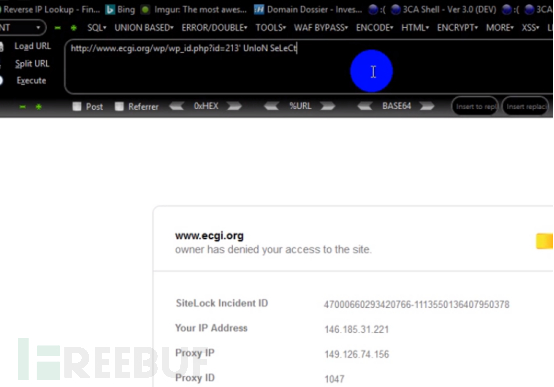Click the yellow icon in the SiteLock notice
This screenshot has width=554, height=387.
[544, 241]
